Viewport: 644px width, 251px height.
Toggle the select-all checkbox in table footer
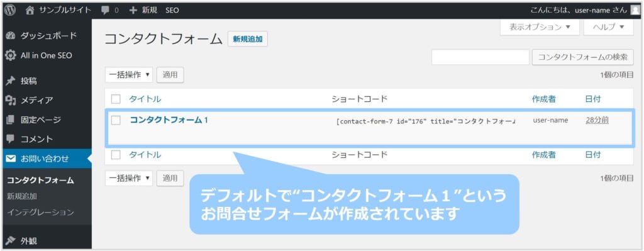click(x=116, y=155)
